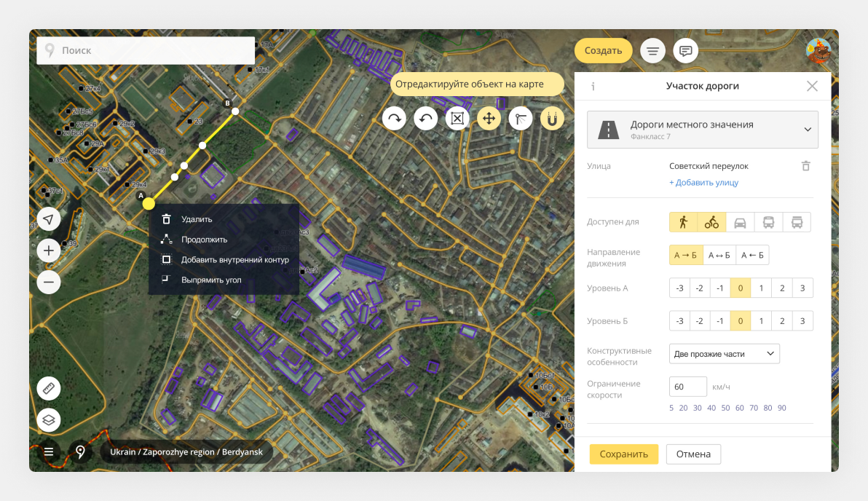
Task: Choose Выпрямить угол in the context menu
Action: tap(224, 280)
